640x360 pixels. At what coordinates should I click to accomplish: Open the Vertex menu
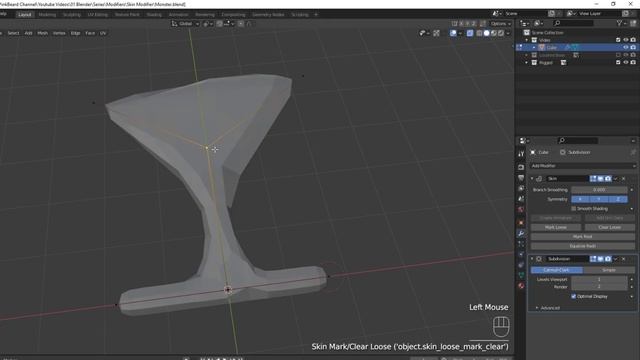[59, 33]
